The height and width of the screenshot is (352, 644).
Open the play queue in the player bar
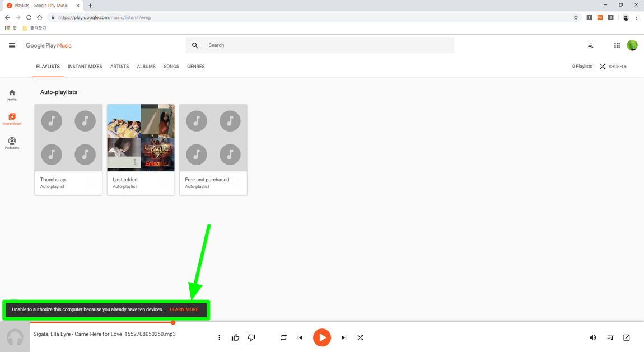pyautogui.click(x=610, y=337)
